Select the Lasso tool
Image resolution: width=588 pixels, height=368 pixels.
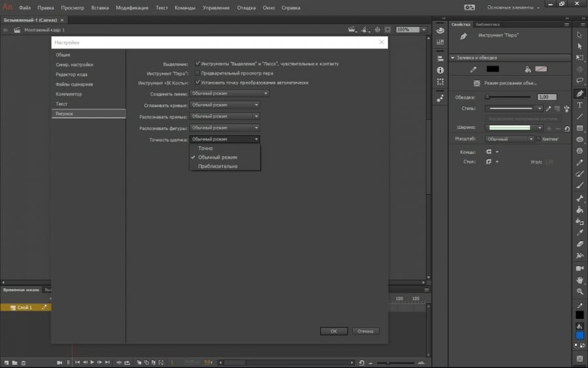580,81
